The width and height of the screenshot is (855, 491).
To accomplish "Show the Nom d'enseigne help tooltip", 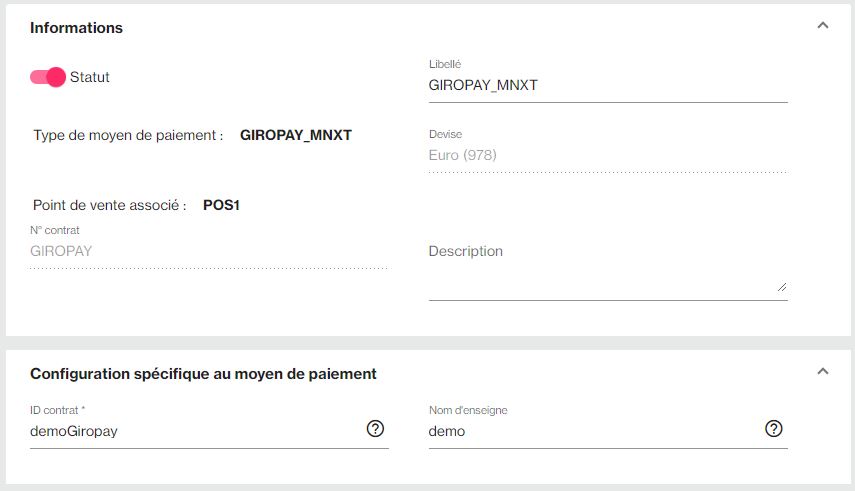I will tap(773, 429).
